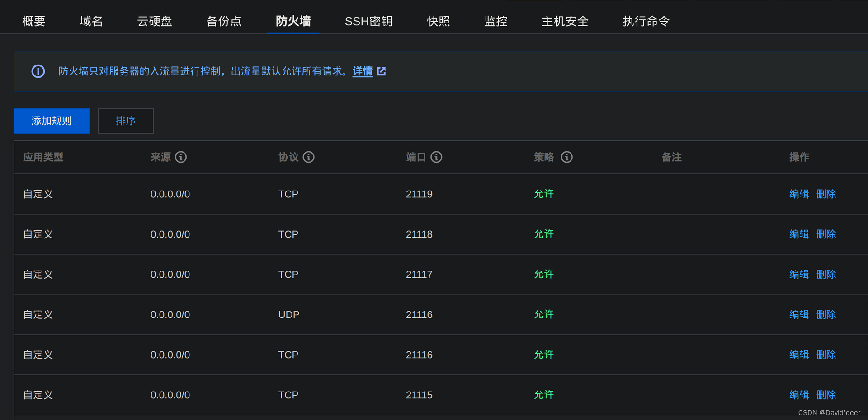The width and height of the screenshot is (868, 420).
Task: Click the info icon in the firewall notice banner
Action: [38, 71]
